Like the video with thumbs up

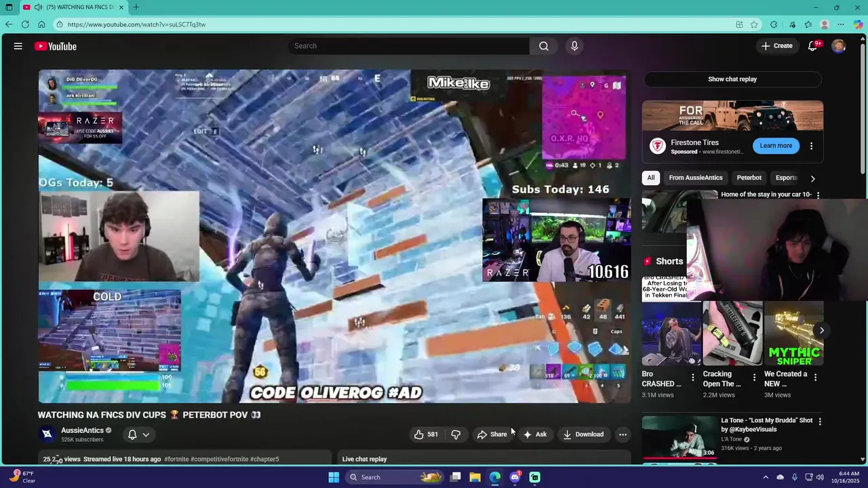coord(426,434)
